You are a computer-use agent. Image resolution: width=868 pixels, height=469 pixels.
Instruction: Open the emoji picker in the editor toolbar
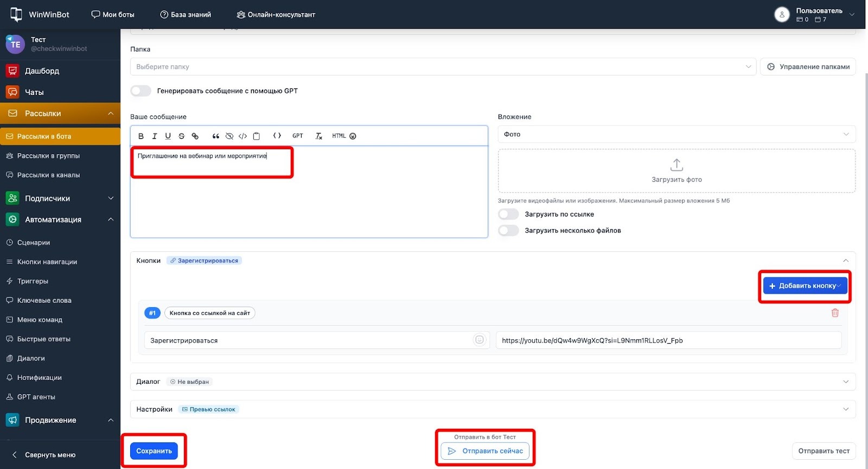(x=353, y=136)
